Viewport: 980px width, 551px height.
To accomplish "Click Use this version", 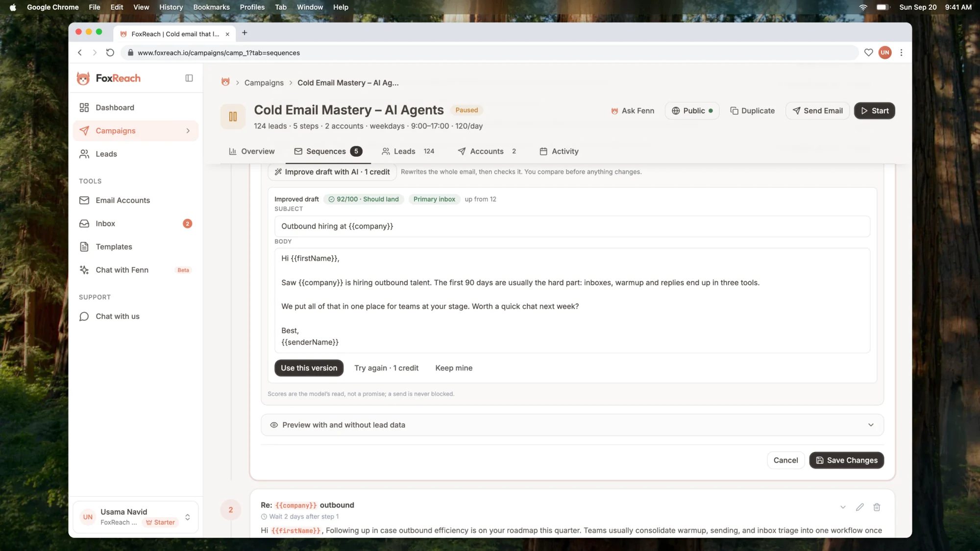I will point(309,368).
